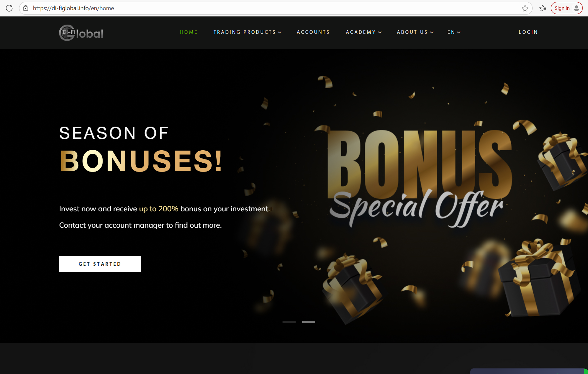Sign in to the browser profile

[567, 8]
